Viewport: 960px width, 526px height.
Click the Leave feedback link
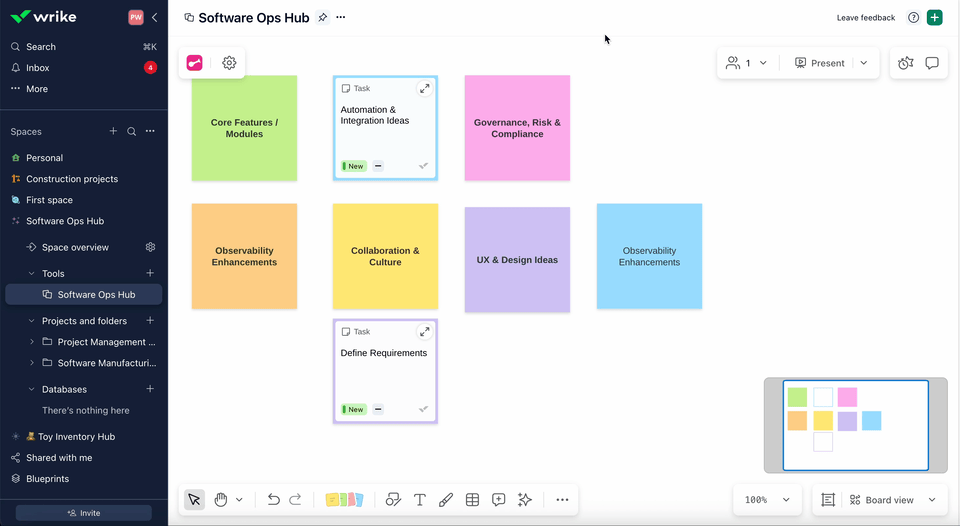coord(866,18)
